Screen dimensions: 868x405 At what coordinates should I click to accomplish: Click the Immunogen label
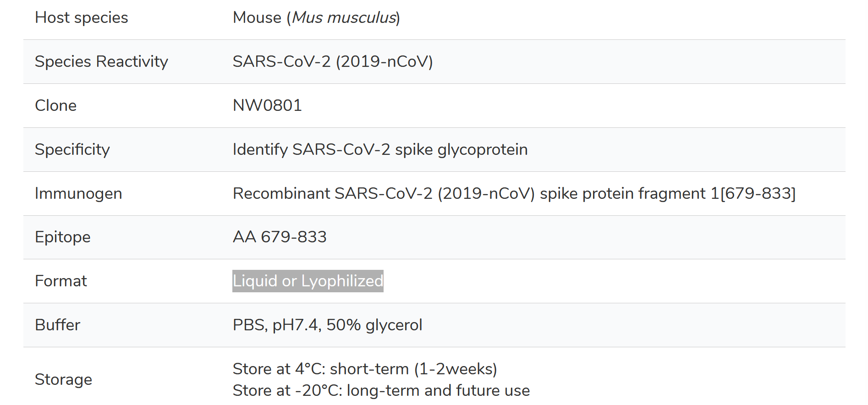click(x=78, y=193)
